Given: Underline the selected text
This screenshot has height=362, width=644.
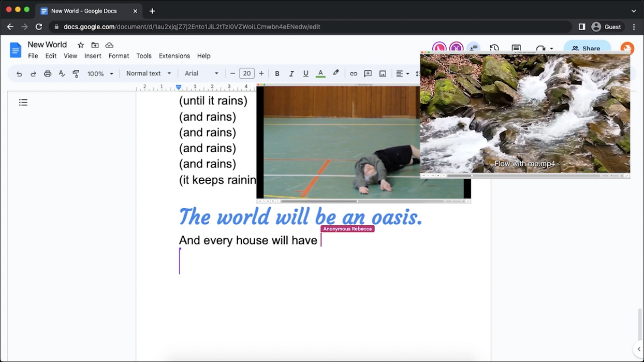Looking at the screenshot, I should (305, 74).
